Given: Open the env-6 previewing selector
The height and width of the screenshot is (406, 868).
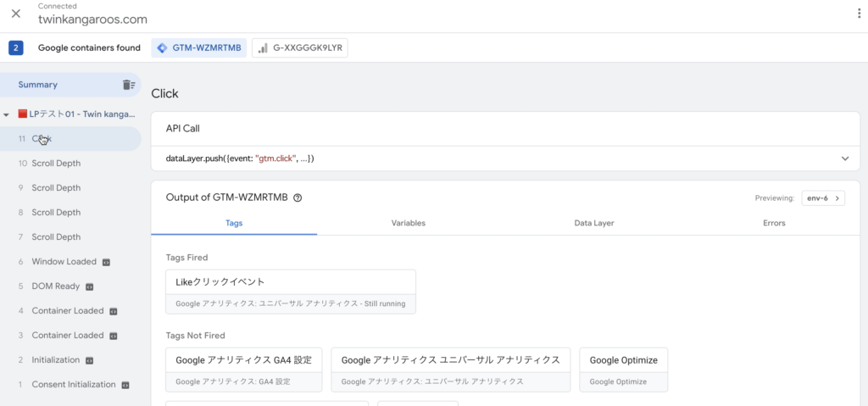Looking at the screenshot, I should click(823, 197).
